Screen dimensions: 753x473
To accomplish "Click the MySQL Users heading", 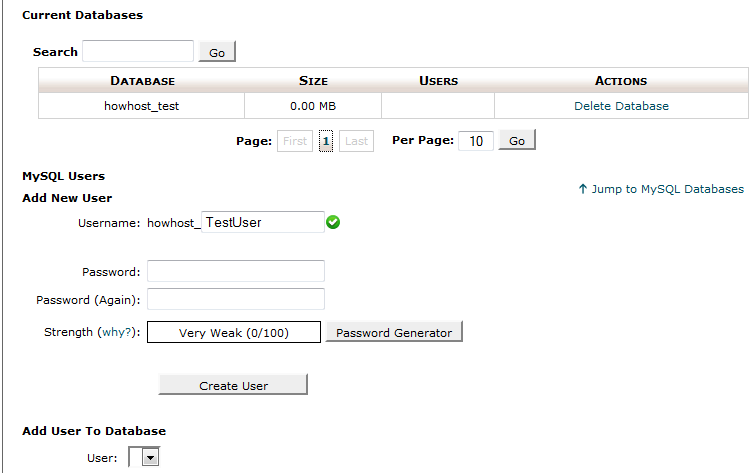I will [x=63, y=176].
